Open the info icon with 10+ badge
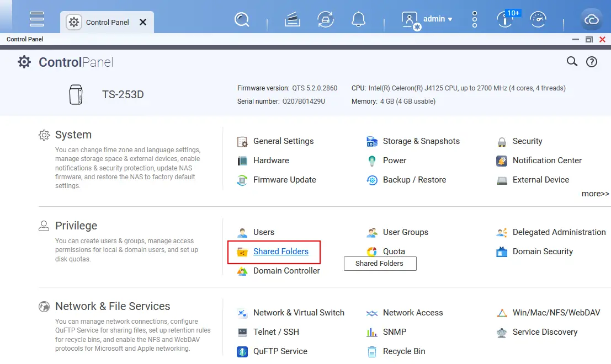This screenshot has height=364, width=611. [x=507, y=19]
